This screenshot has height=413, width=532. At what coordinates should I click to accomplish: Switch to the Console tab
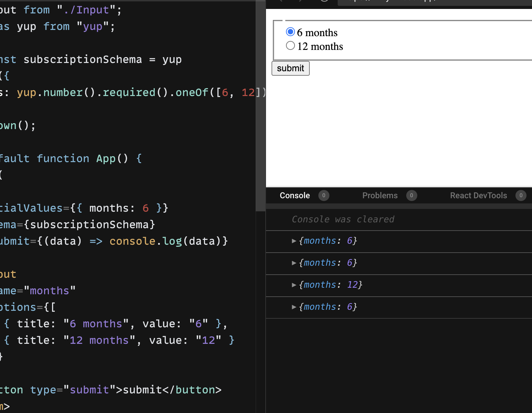click(295, 195)
